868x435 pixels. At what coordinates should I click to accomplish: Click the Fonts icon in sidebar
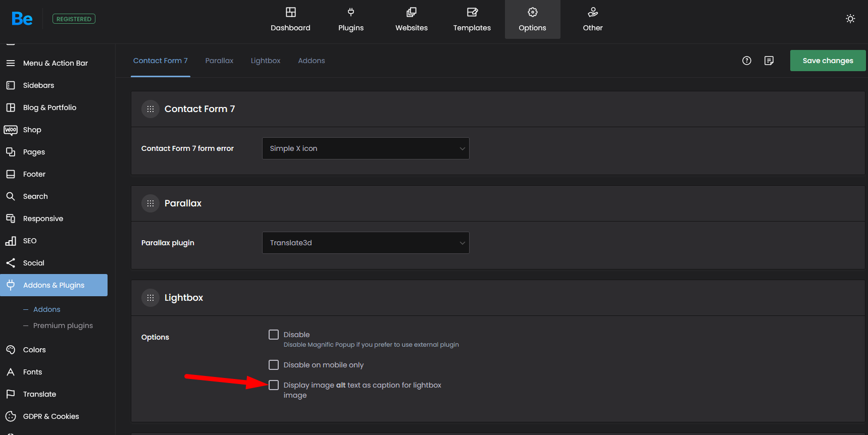coord(11,372)
